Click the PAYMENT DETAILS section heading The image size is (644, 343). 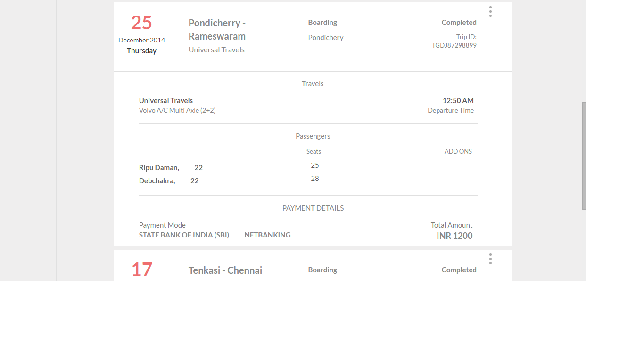(313, 208)
